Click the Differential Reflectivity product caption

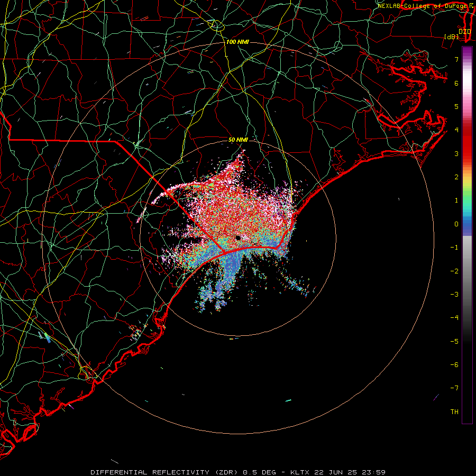(238, 472)
